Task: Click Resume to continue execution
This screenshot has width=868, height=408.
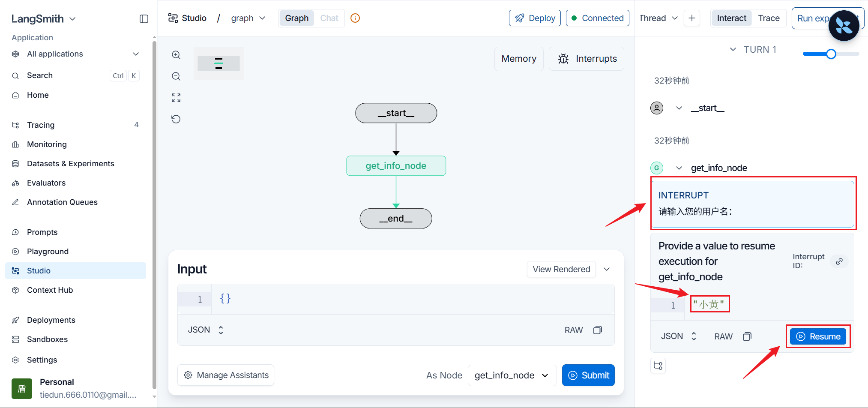Action: pyautogui.click(x=818, y=336)
